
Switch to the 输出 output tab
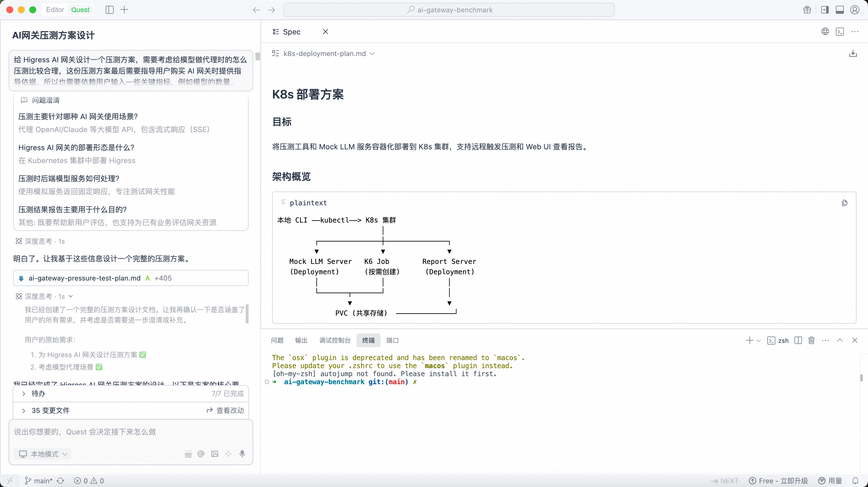point(301,340)
